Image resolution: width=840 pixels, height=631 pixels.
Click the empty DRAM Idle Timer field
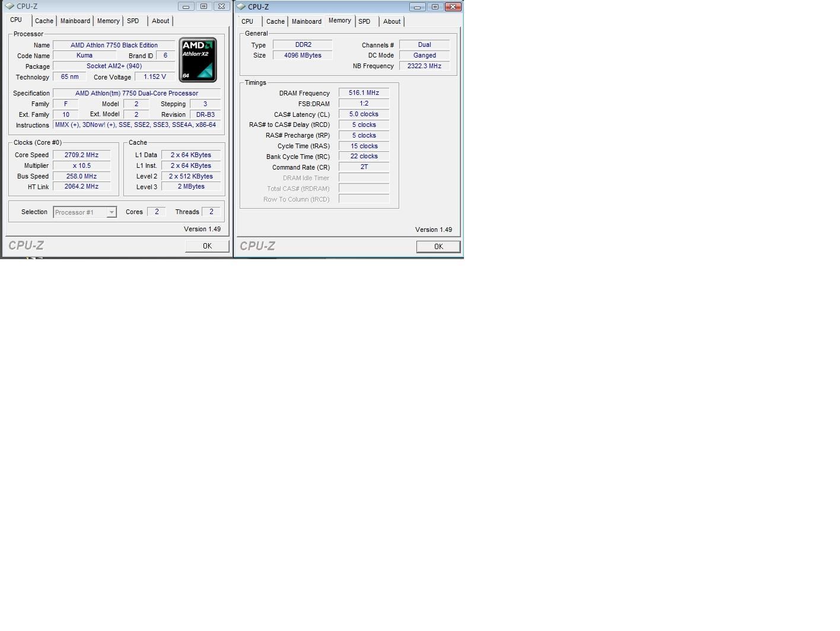coord(364,177)
